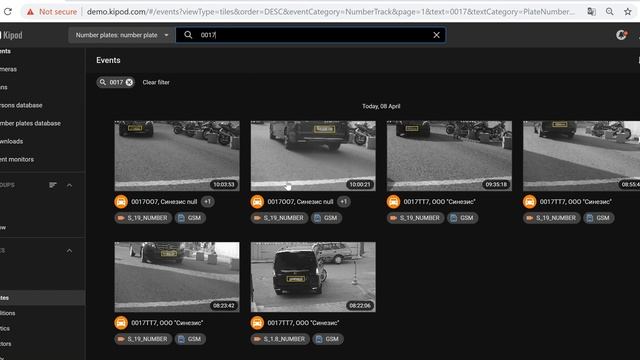Collapse the Groups section chevron
Screen dimensions: 640x360
(x=69, y=185)
